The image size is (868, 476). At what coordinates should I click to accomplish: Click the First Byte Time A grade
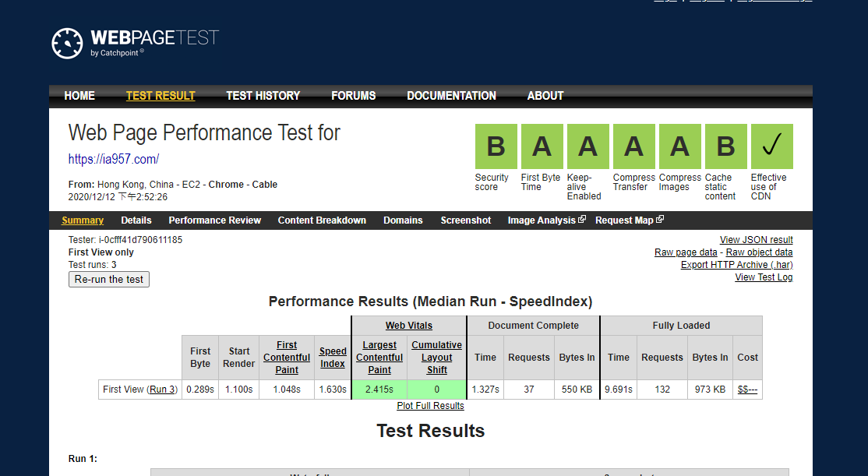[542, 146]
